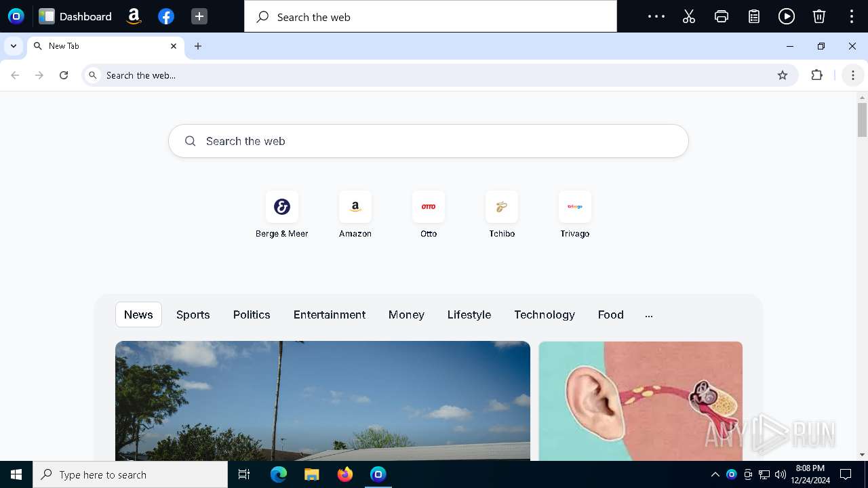Switch to the Politics feed tab
Image resolution: width=868 pixels, height=488 pixels.
pyautogui.click(x=252, y=314)
